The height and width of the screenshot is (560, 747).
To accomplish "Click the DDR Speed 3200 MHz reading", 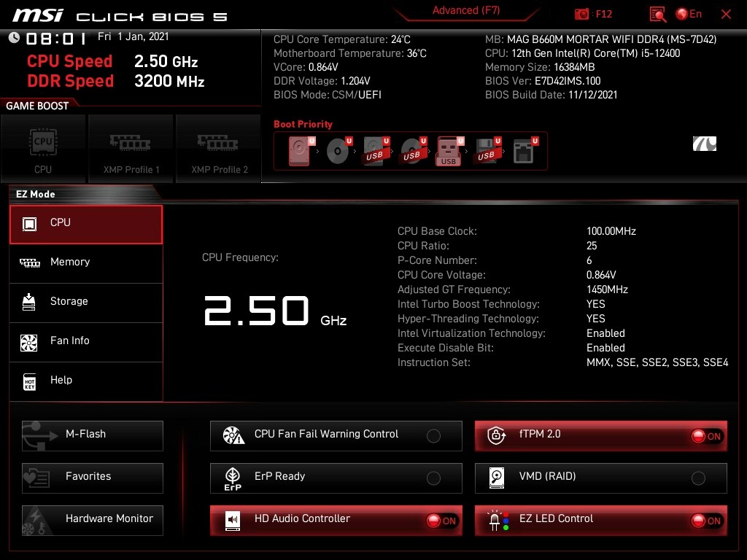I will click(x=116, y=81).
